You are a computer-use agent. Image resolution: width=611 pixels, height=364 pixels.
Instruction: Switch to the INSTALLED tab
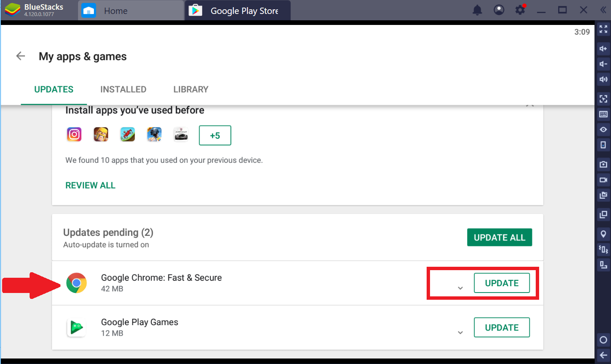coord(123,89)
